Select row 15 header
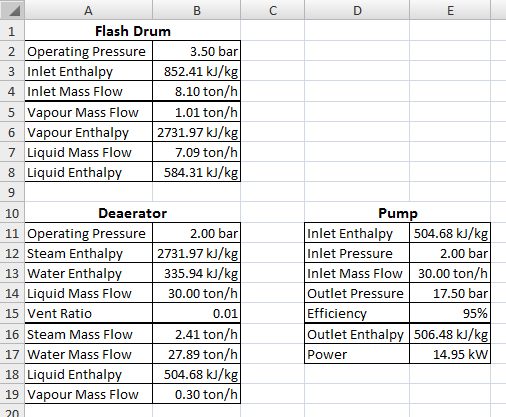 tap(12, 313)
